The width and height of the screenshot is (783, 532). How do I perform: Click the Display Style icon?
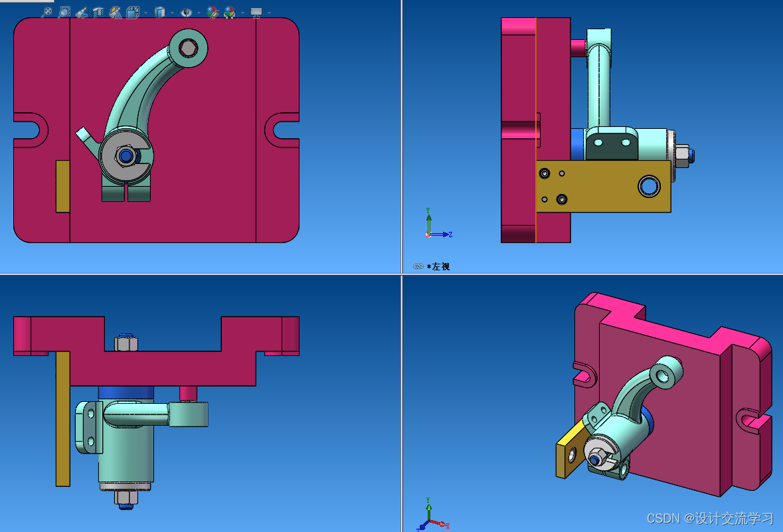[160, 13]
